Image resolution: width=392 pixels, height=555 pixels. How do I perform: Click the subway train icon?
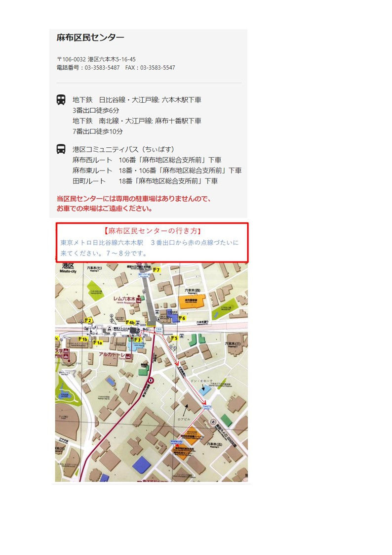point(61,100)
